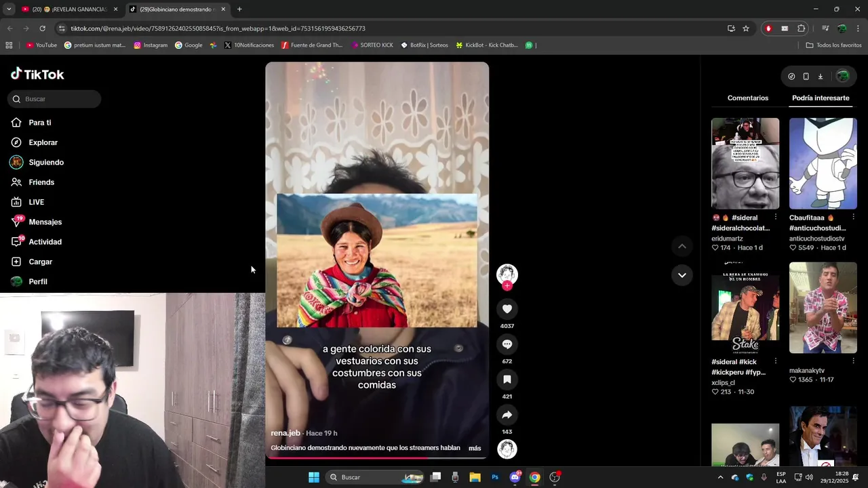This screenshot has width=868, height=488.
Task: Open the SORTEO KICK bookmark
Action: tap(372, 45)
